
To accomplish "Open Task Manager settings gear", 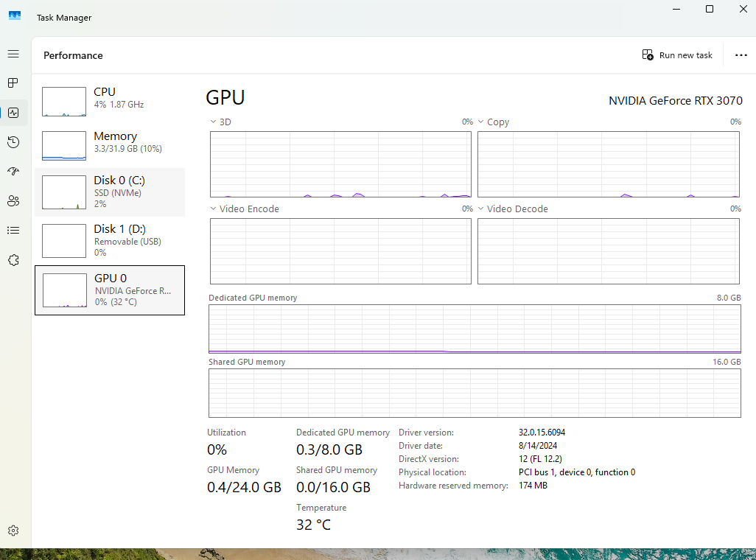I will pos(13,531).
